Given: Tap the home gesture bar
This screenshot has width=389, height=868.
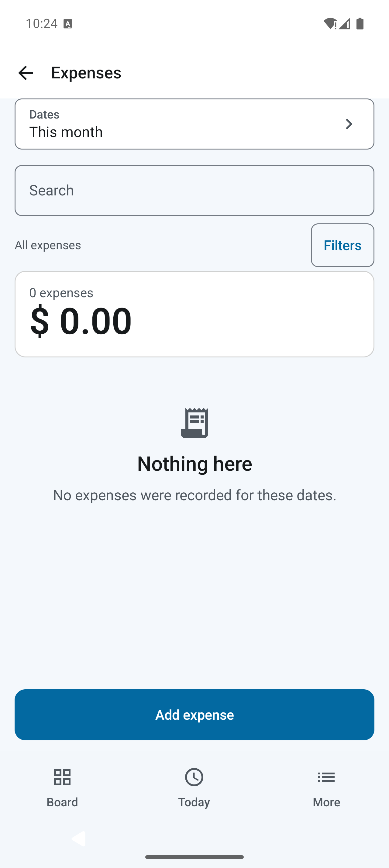Looking at the screenshot, I should (x=194, y=857).
